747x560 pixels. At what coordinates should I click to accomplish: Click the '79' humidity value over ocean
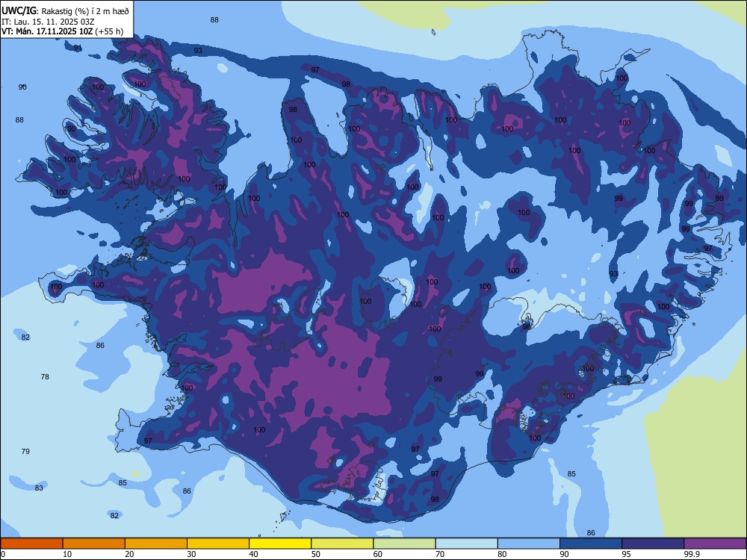point(25,451)
